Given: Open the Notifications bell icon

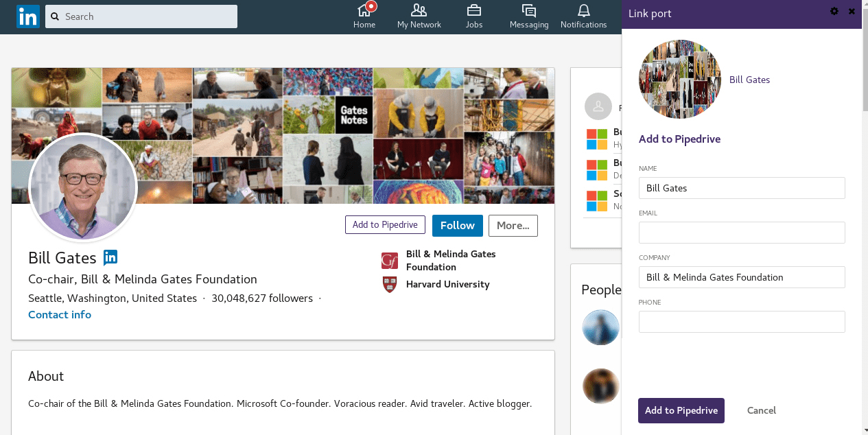Looking at the screenshot, I should point(583,10).
